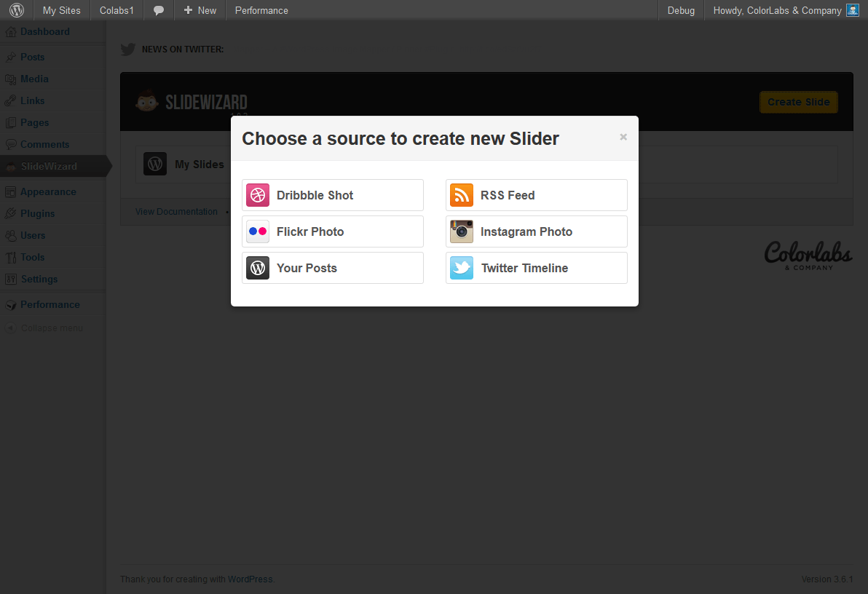Screen dimensions: 868x594
Task: Click the Performance icon in sidebar
Action: tap(10, 305)
